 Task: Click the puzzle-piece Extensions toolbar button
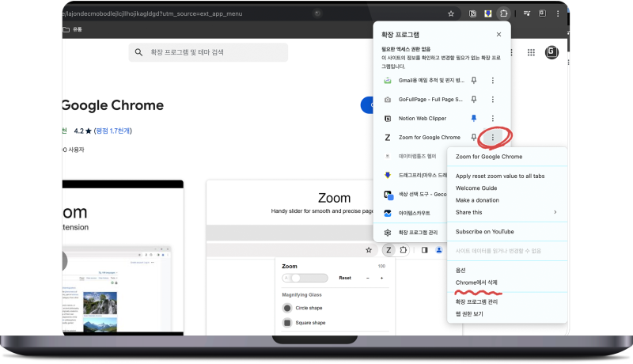point(503,13)
